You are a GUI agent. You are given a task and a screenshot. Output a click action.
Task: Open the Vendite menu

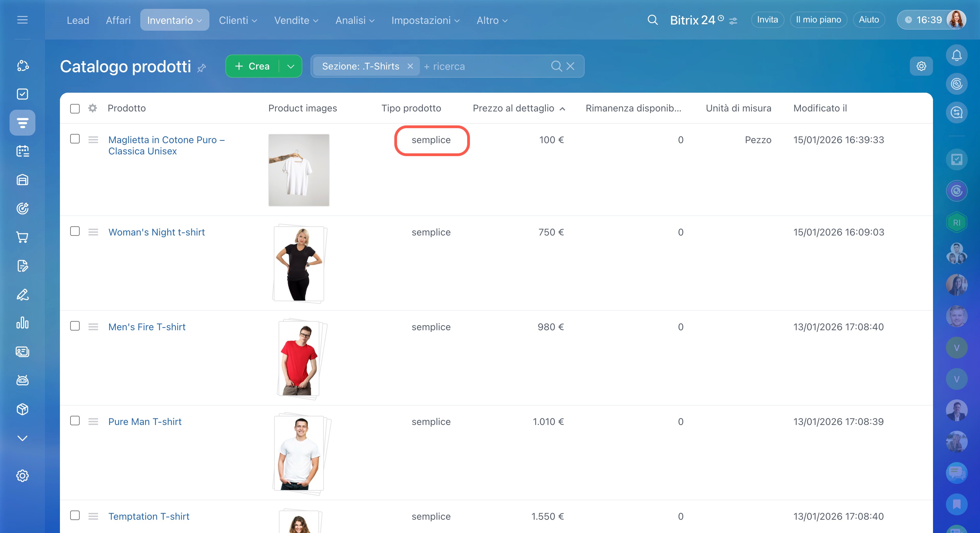click(x=296, y=20)
